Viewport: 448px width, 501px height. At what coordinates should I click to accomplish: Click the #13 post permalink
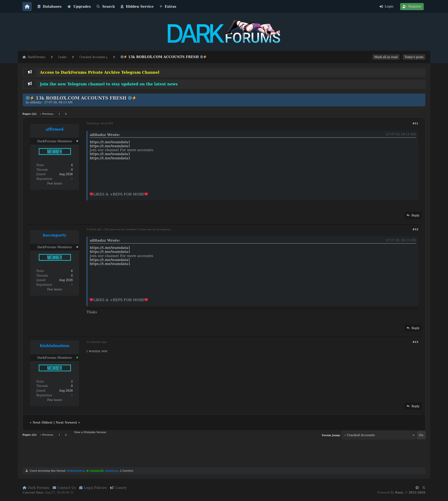click(x=415, y=342)
